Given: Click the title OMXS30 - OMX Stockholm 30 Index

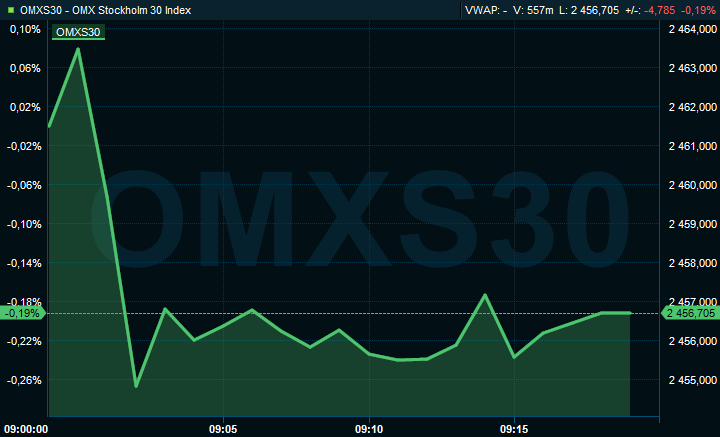Looking at the screenshot, I should [x=106, y=10].
